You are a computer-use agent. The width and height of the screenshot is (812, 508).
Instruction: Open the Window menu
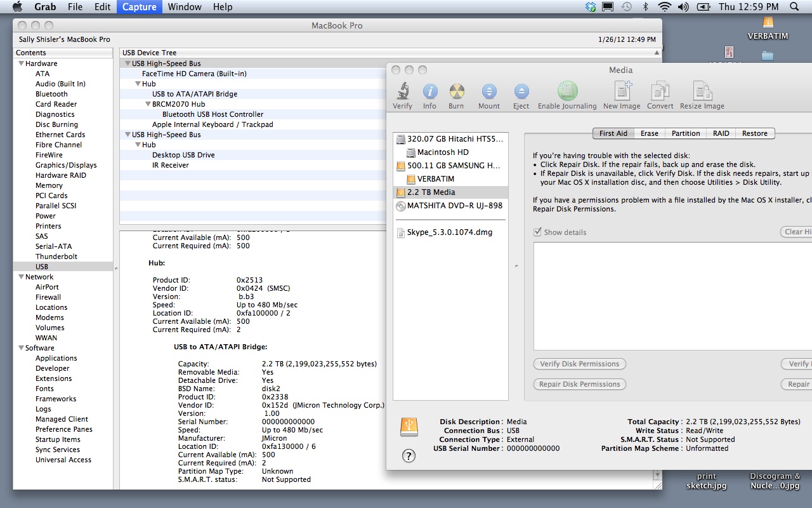(185, 7)
